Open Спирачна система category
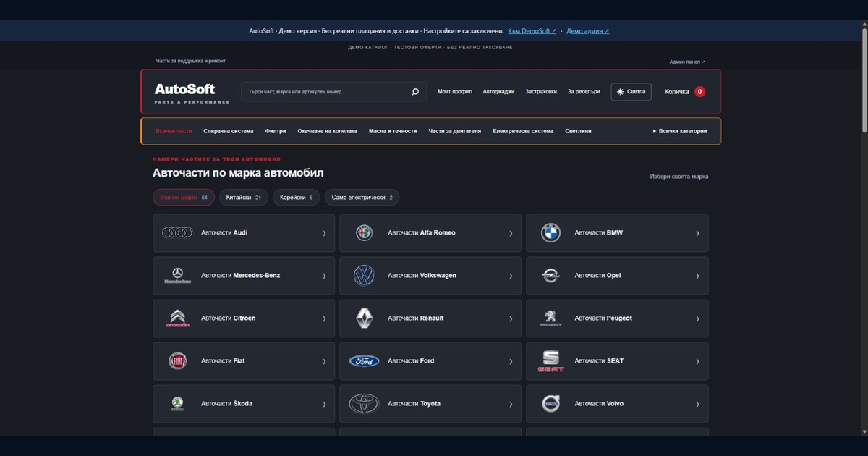The image size is (868, 456). point(229,131)
